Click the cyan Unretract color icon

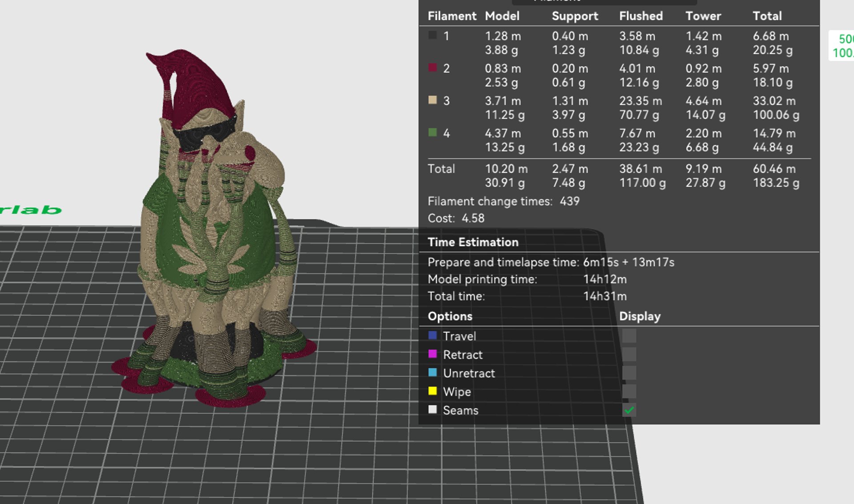[432, 372]
